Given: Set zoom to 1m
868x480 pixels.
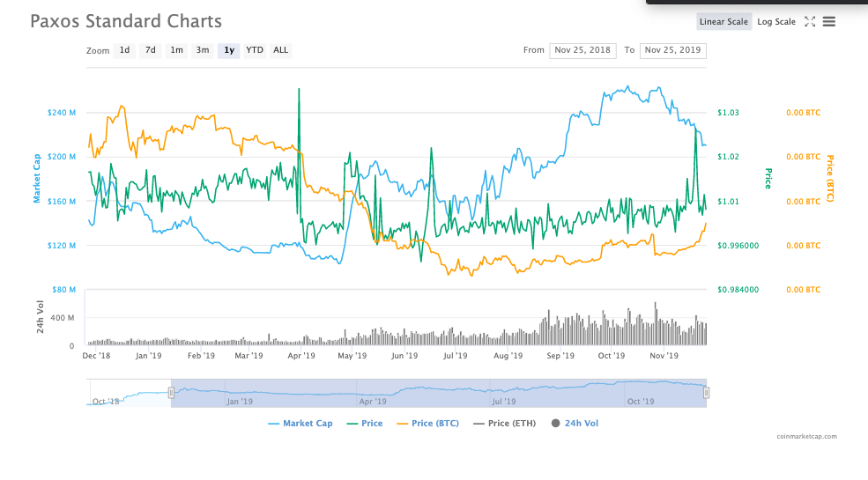Looking at the screenshot, I should point(176,50).
